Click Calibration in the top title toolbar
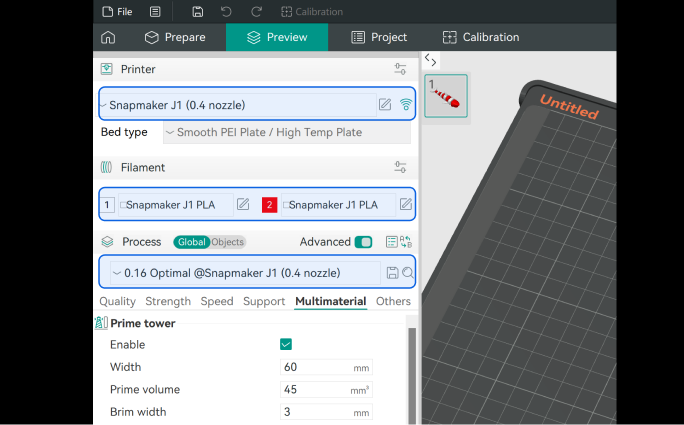The height and width of the screenshot is (425, 684). (312, 12)
